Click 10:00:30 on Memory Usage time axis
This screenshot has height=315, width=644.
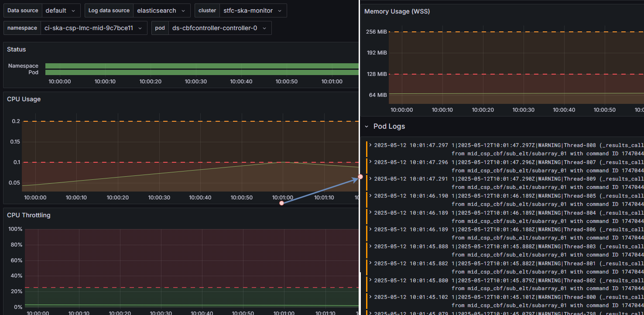click(524, 110)
